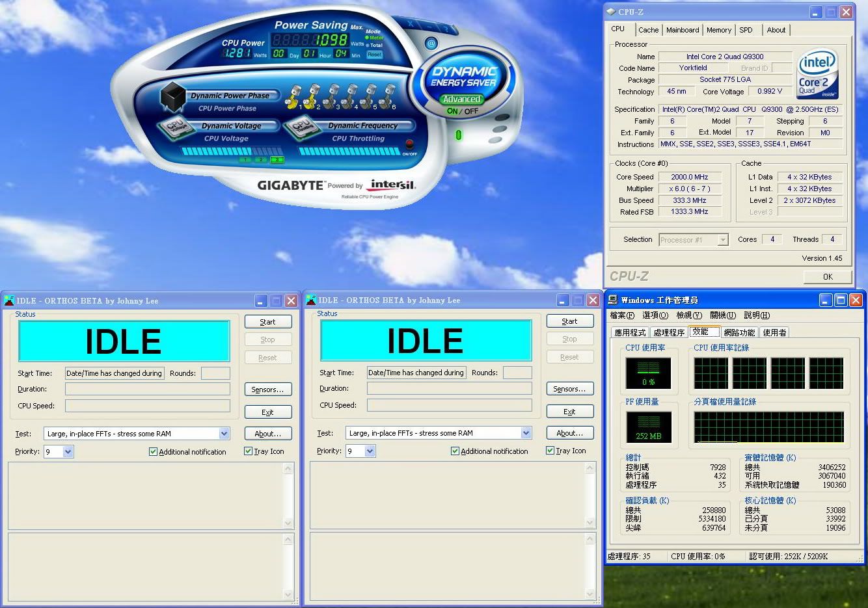Click the black CPU Power Phase chip icon
The height and width of the screenshot is (608, 868).
pos(173,98)
